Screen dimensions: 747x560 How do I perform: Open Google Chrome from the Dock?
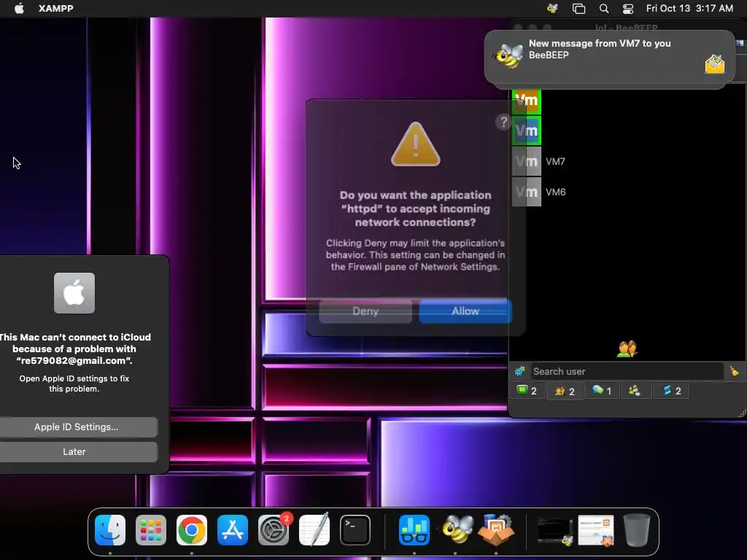click(192, 530)
